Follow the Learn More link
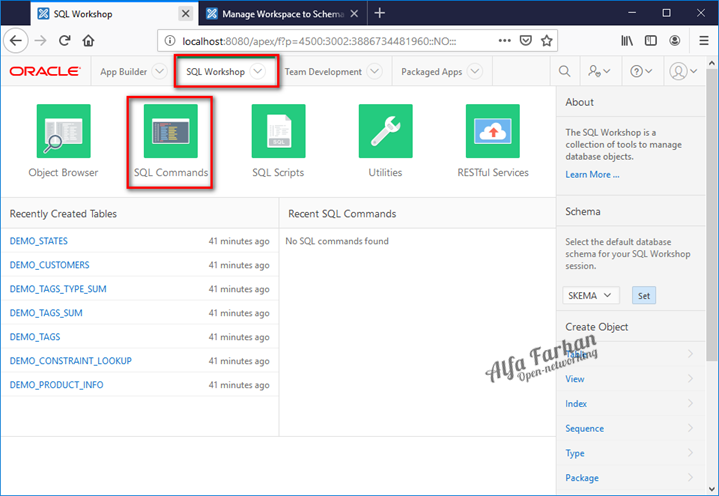 coord(592,174)
